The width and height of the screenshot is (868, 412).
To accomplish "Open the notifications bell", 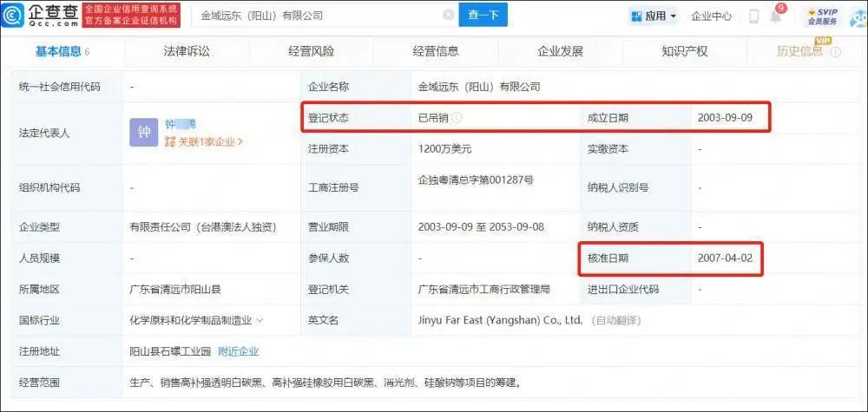I will click(x=775, y=16).
